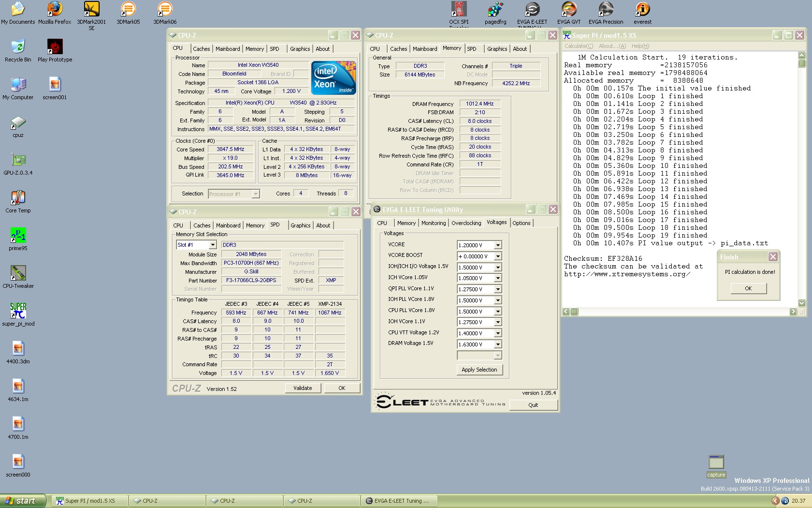This screenshot has width=812, height=508.
Task: Open 4634.1m file icon
Action: (x=18, y=390)
